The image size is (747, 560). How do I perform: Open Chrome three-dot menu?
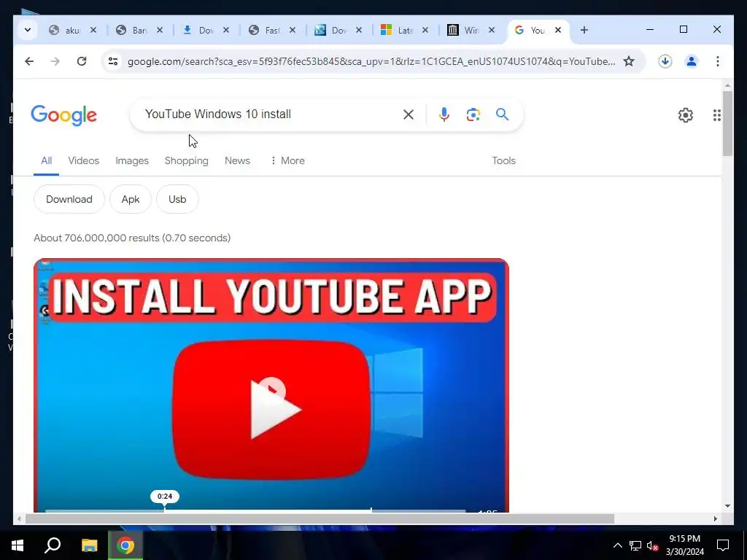[x=718, y=61]
